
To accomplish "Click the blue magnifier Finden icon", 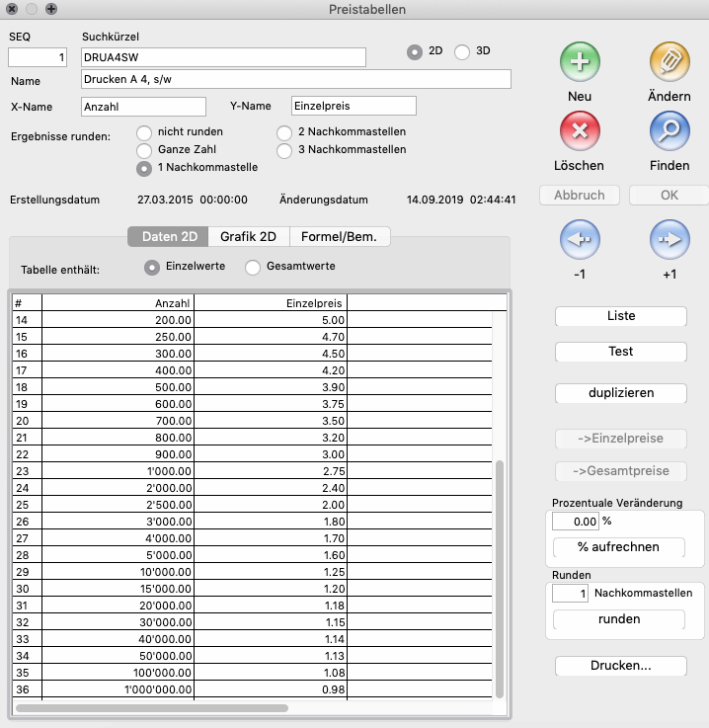I will pyautogui.click(x=670, y=130).
